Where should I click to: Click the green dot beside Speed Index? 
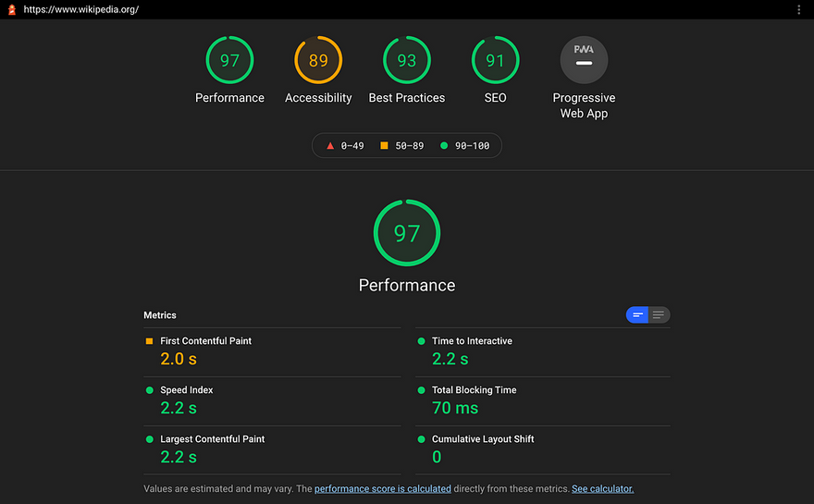pyautogui.click(x=150, y=390)
